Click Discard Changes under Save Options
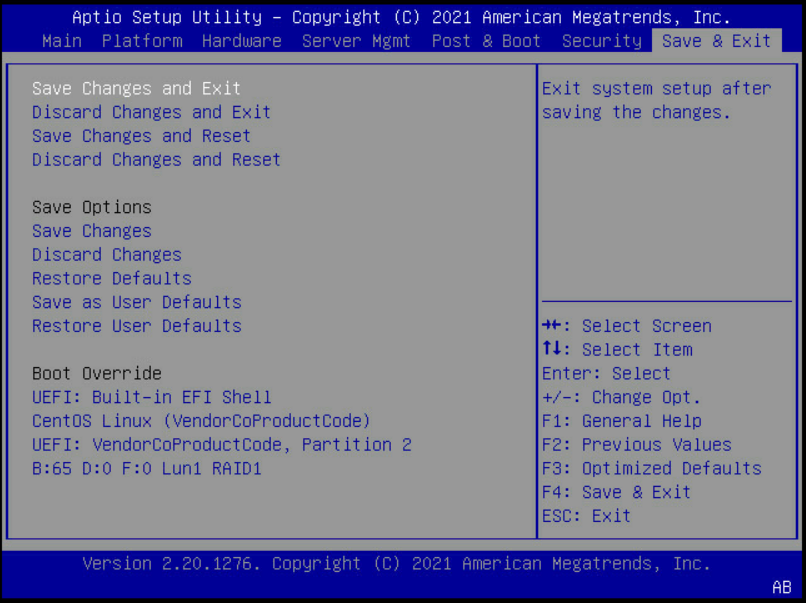 [107, 255]
